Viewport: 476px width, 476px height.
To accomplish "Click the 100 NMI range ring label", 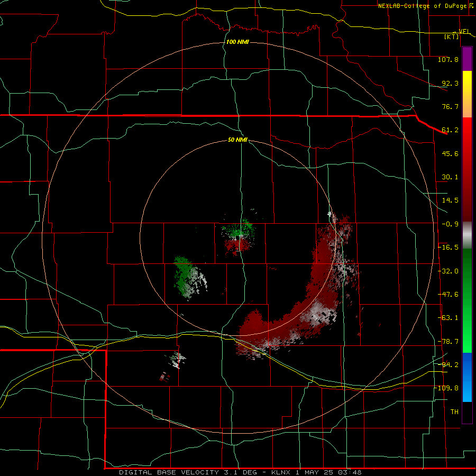I will [237, 42].
